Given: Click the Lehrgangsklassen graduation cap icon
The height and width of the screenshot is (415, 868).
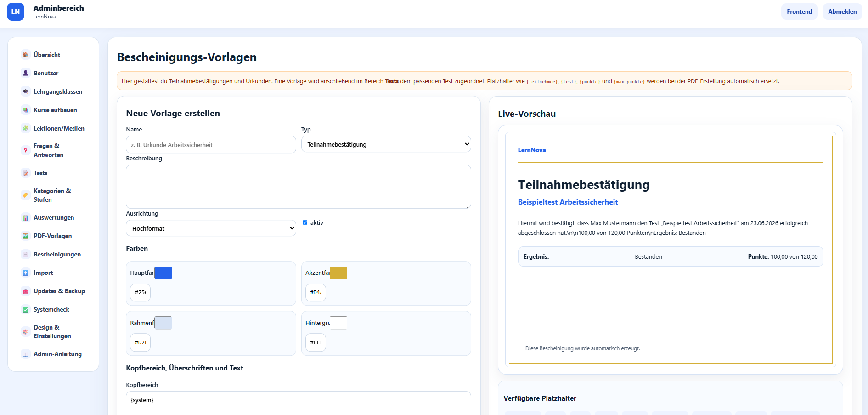Looking at the screenshot, I should pyautogui.click(x=26, y=91).
